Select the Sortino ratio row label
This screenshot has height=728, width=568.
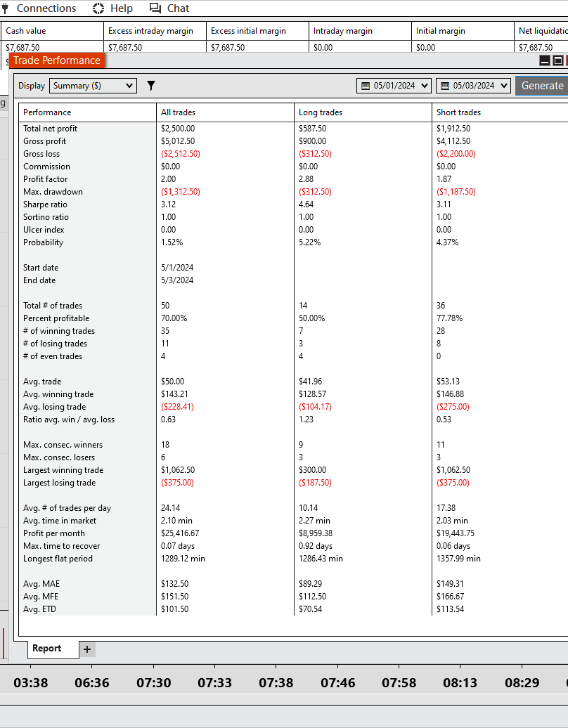(46, 217)
